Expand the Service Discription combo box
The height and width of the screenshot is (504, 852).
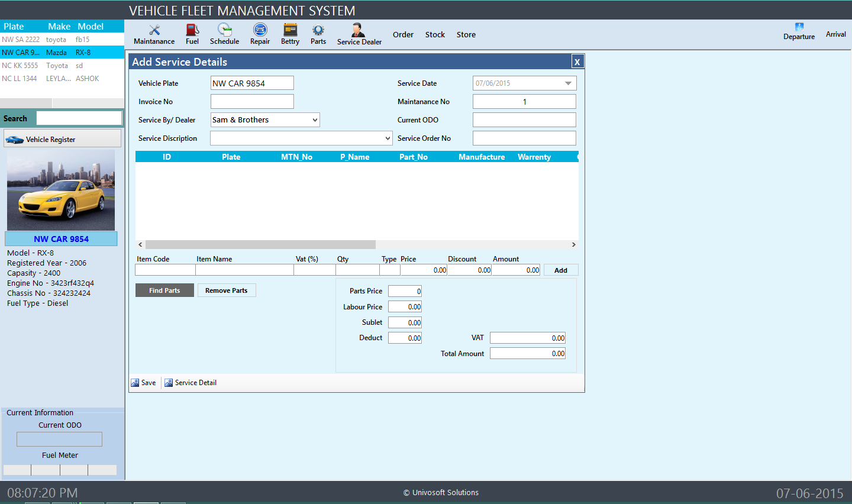[388, 138]
